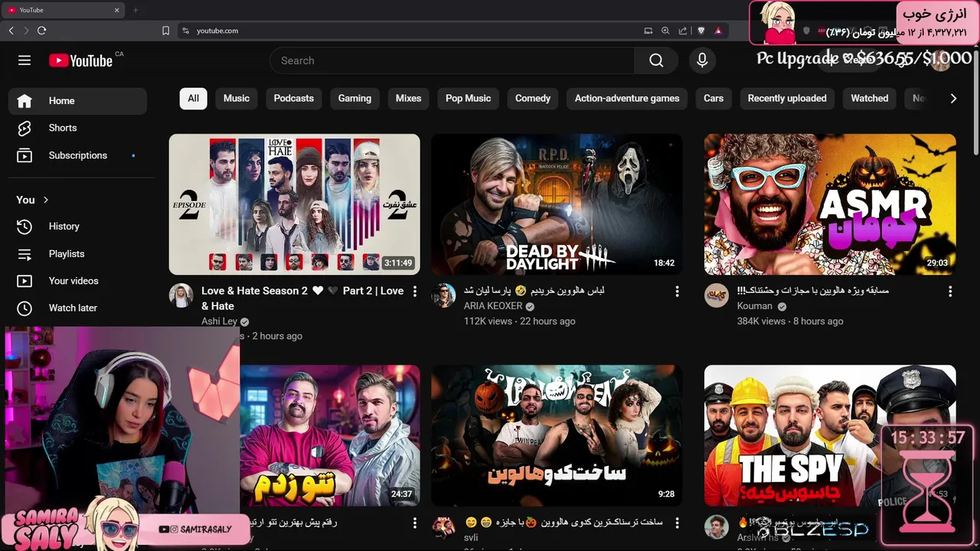Open Kouman channel avatar
Screen dimensions: 980x551
click(x=717, y=296)
